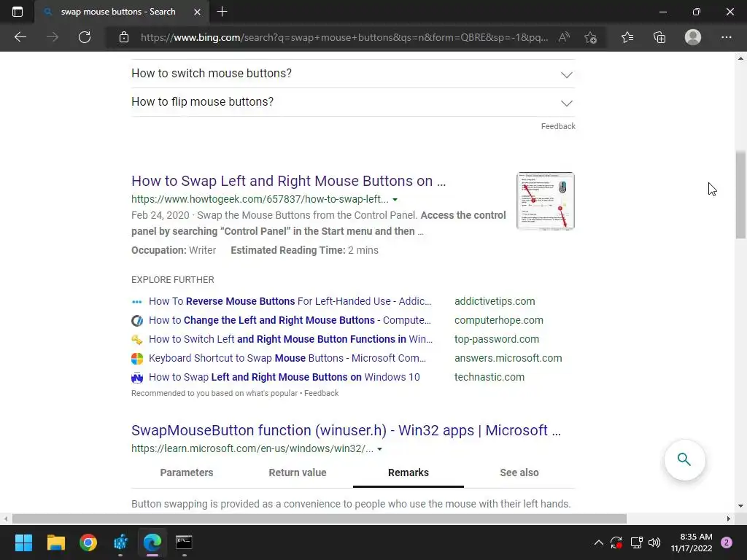Show hidden system tray icons

tap(599, 542)
